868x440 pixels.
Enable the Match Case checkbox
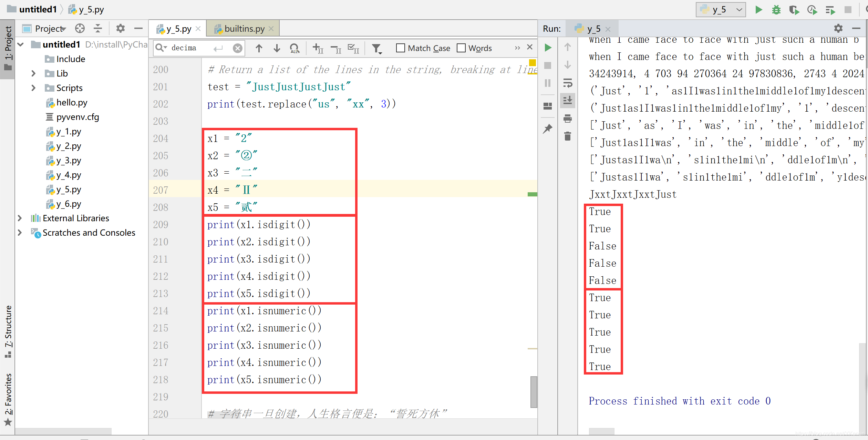pyautogui.click(x=400, y=48)
